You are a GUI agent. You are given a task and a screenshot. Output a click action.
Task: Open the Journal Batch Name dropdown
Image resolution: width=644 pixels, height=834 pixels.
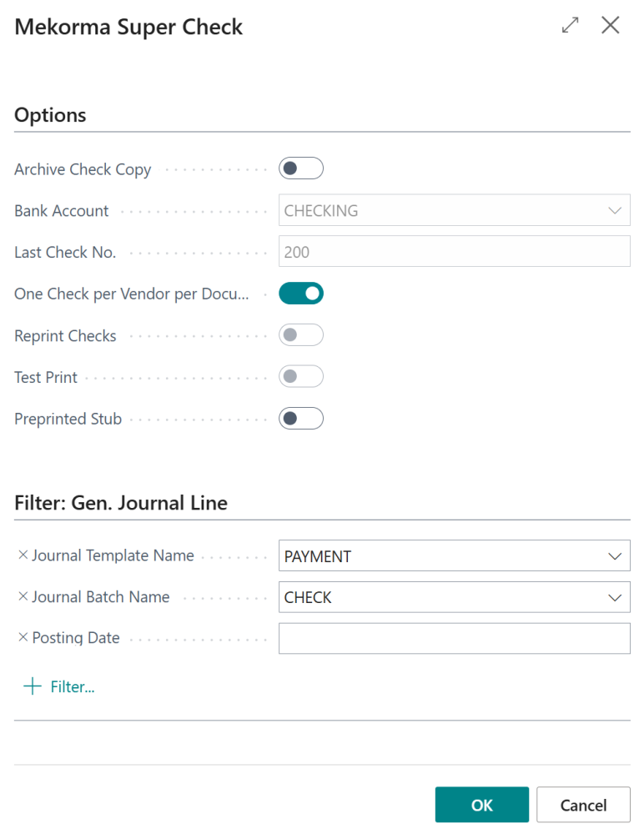tap(616, 596)
